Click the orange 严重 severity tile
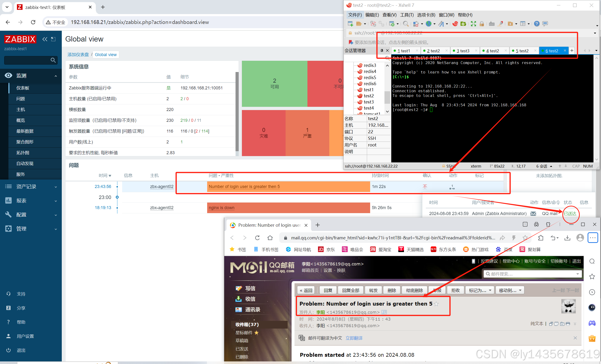This screenshot has height=364, width=601. [x=307, y=133]
